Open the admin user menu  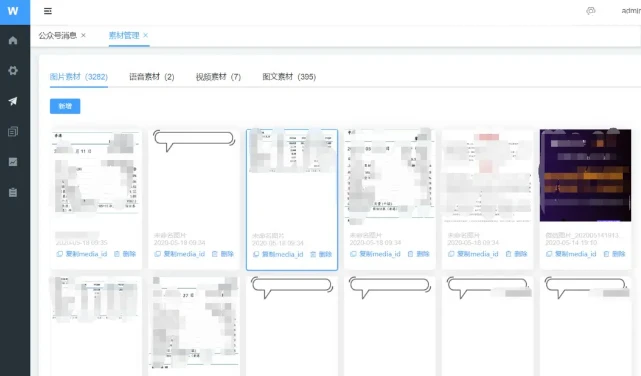(x=631, y=11)
